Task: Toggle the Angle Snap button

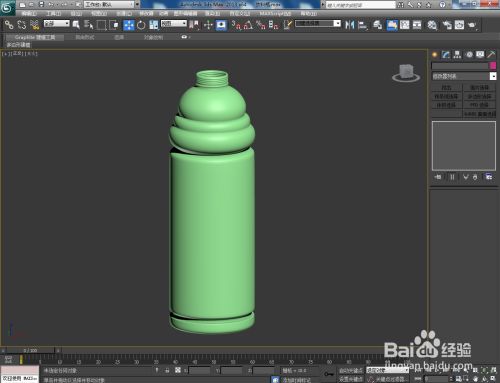Action: click(248, 25)
